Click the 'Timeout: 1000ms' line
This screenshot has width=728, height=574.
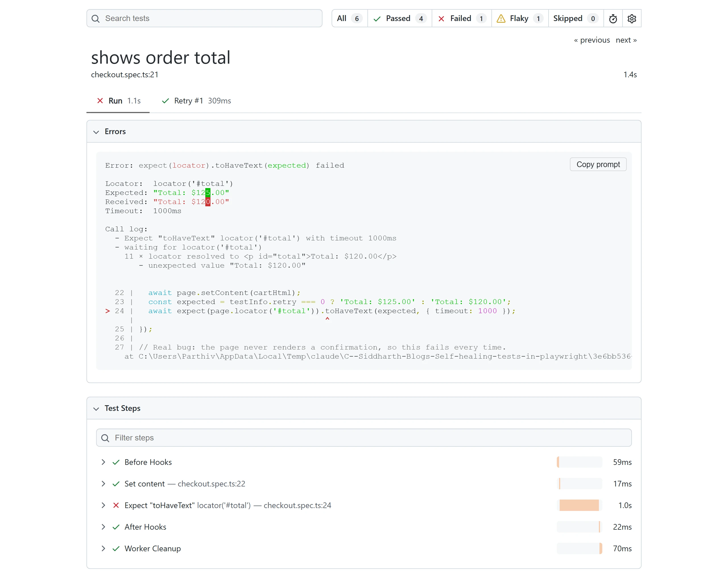(143, 211)
